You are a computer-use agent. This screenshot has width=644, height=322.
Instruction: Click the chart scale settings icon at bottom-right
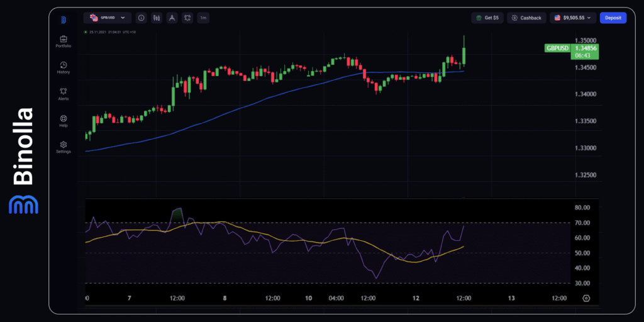pyautogui.click(x=586, y=297)
